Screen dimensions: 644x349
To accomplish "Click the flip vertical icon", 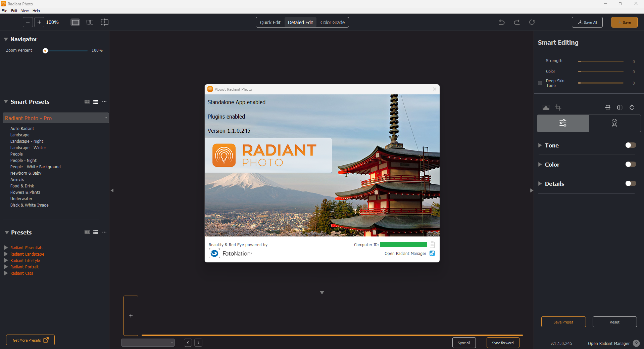I will coord(608,107).
